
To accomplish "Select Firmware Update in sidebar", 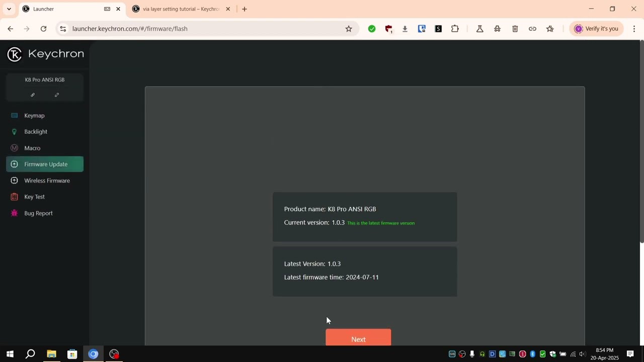I will 45,164.
